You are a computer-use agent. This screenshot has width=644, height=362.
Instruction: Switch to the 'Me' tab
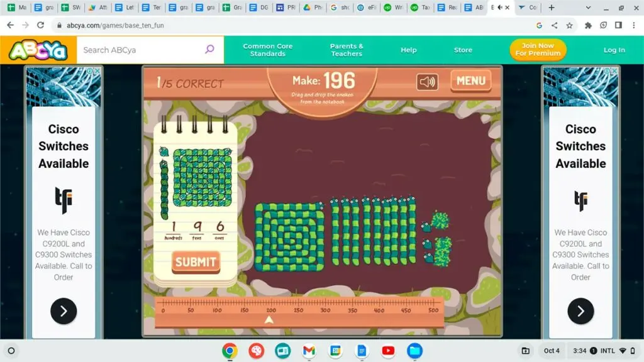pyautogui.click(x=17, y=8)
